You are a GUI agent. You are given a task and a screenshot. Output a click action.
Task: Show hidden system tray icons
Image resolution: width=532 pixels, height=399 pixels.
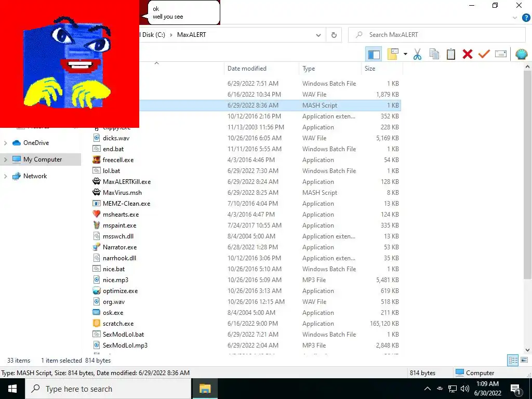pyautogui.click(x=428, y=389)
